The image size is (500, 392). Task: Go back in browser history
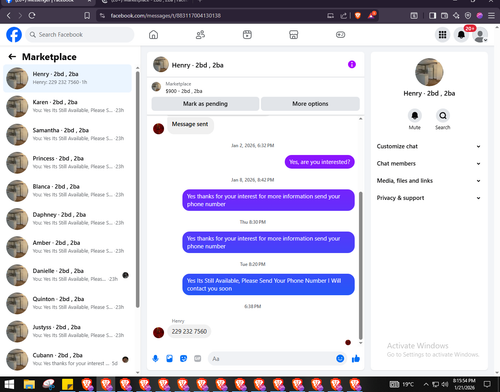click(9, 15)
